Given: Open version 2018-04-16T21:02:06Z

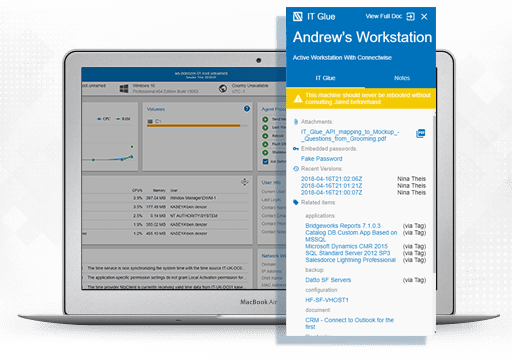Looking at the screenshot, I should [331, 179].
